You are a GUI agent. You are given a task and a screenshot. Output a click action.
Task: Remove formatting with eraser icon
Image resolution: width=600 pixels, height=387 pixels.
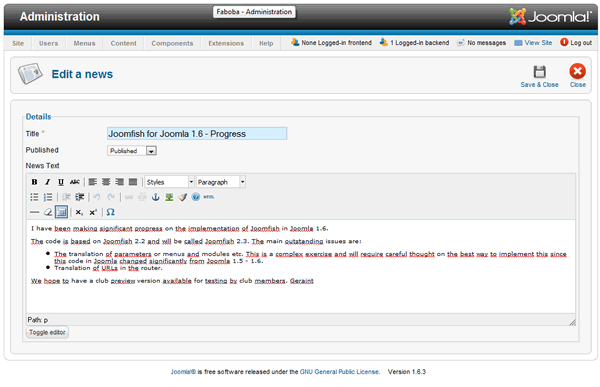48,212
